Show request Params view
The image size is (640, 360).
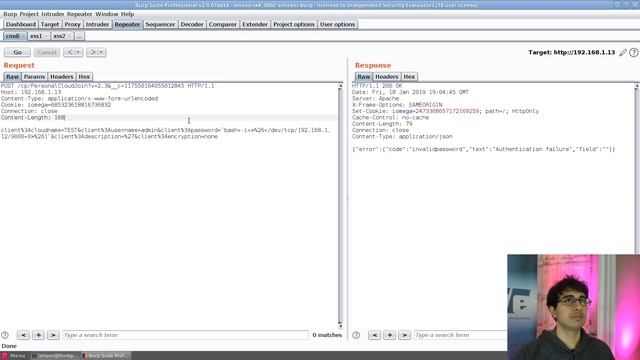tap(34, 77)
